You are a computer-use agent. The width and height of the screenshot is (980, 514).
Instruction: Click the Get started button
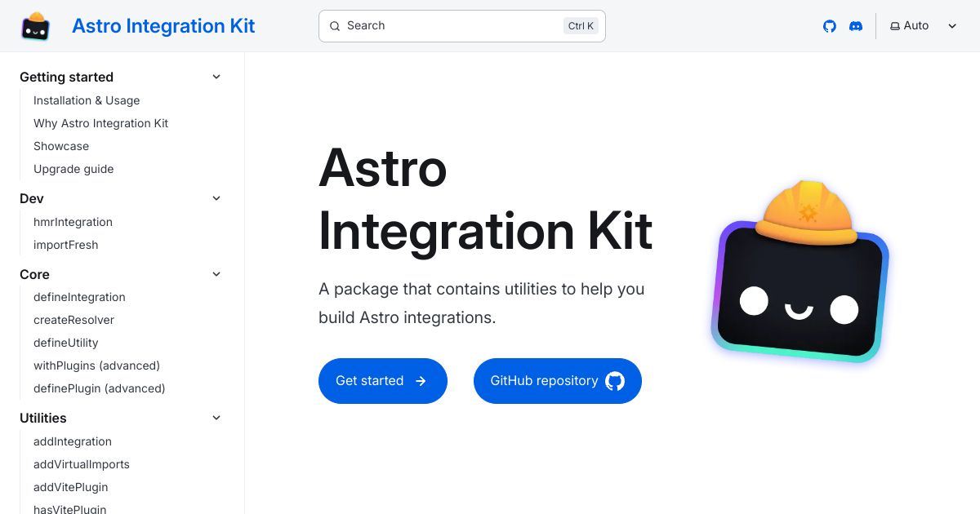tap(383, 381)
